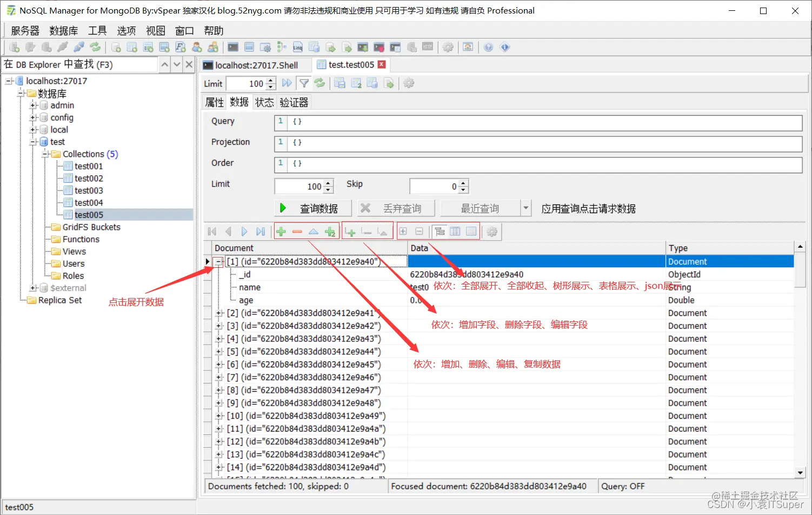812x515 pixels.
Task: Switch to the 验证器 tab
Action: click(x=294, y=102)
